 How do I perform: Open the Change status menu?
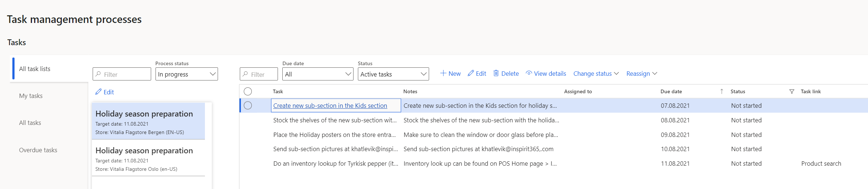[596, 74]
